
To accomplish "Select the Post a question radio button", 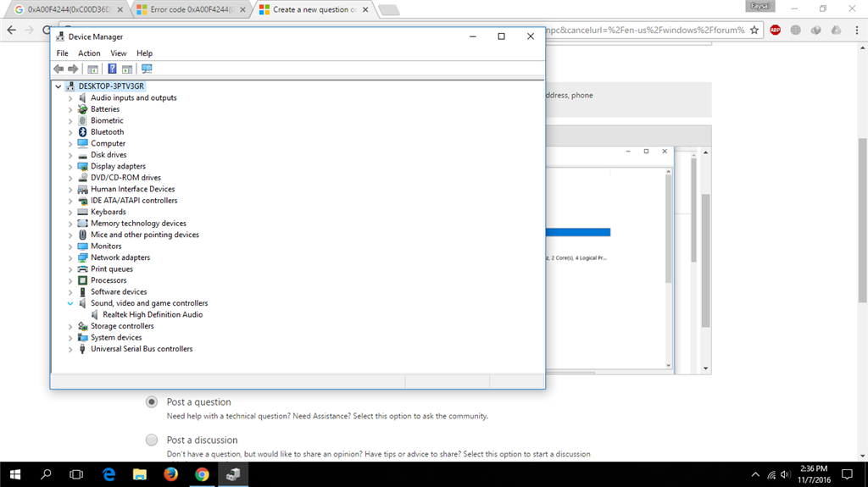I will point(152,401).
